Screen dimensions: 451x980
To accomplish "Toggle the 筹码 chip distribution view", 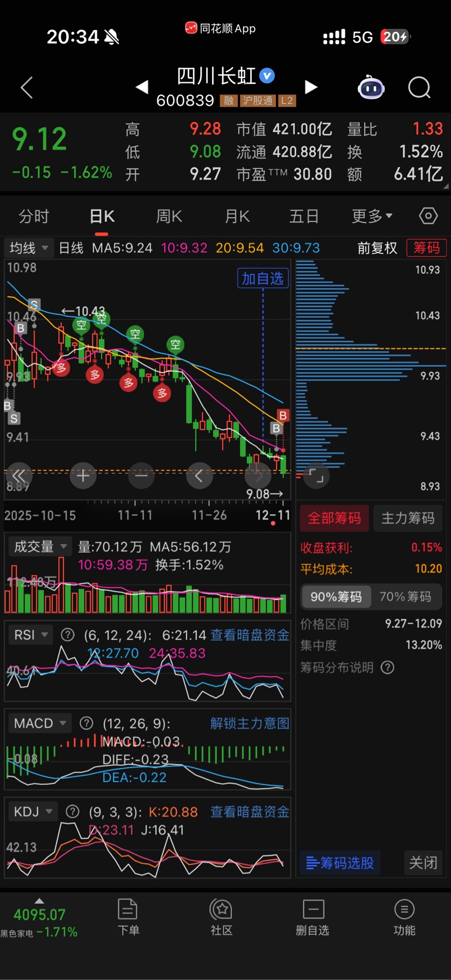I will 427,248.
